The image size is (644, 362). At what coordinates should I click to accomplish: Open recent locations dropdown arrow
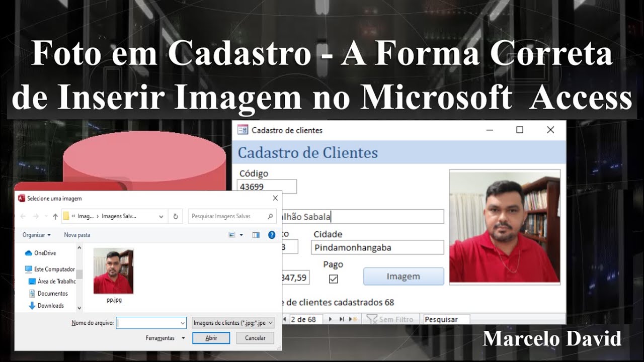click(46, 217)
